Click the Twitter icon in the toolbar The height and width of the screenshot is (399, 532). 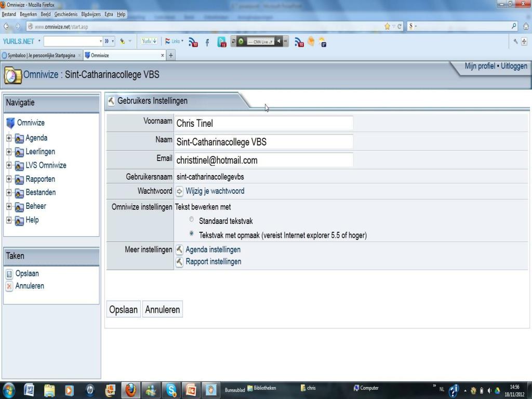point(222,42)
